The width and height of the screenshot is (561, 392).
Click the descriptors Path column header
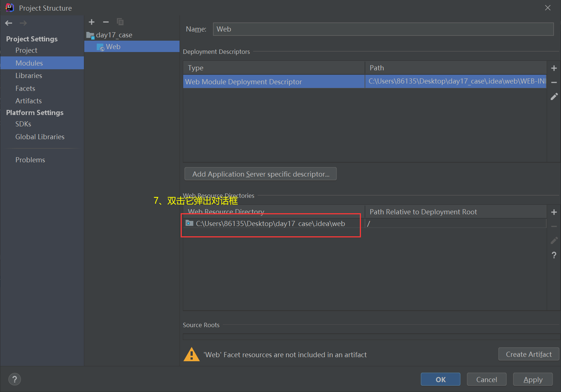(x=456, y=68)
